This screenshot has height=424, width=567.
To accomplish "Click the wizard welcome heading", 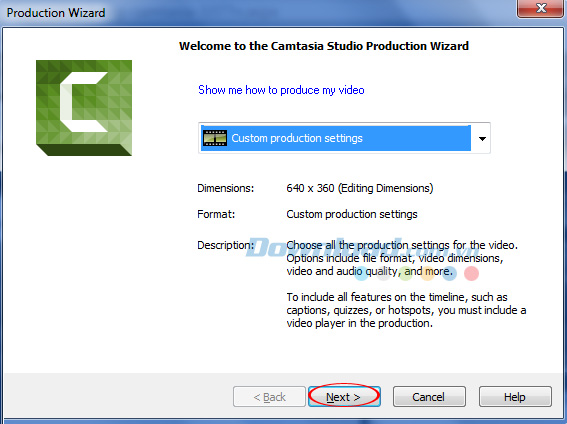I will point(324,46).
